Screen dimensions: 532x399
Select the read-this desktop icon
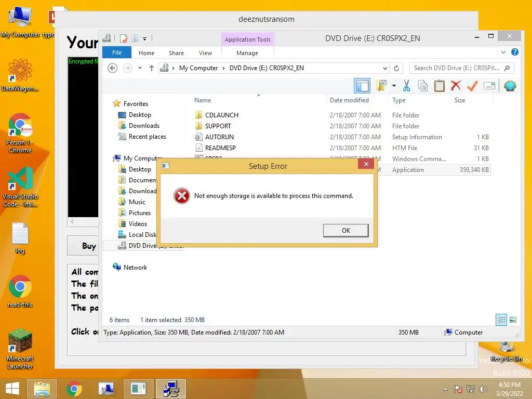pyautogui.click(x=20, y=291)
